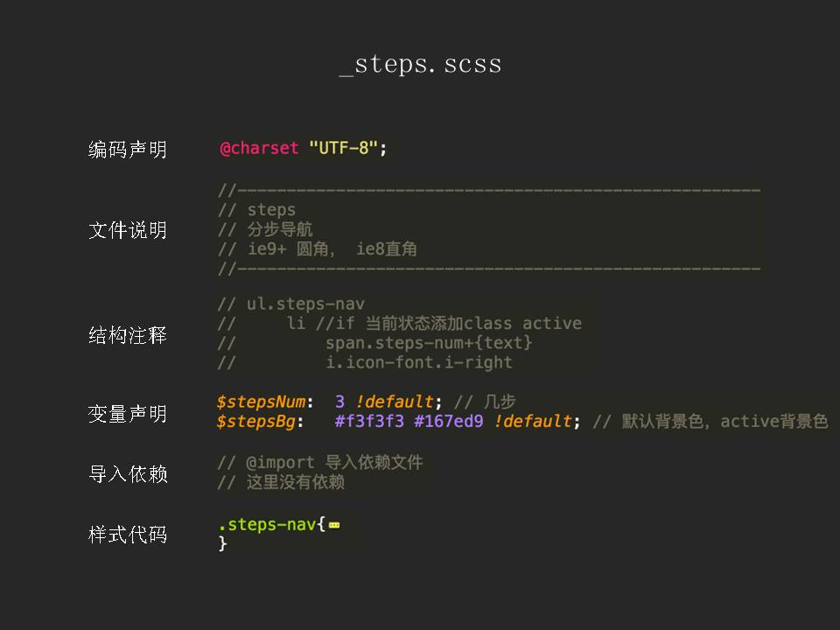
Task: Click the .steps-nav selector
Action: [267, 525]
